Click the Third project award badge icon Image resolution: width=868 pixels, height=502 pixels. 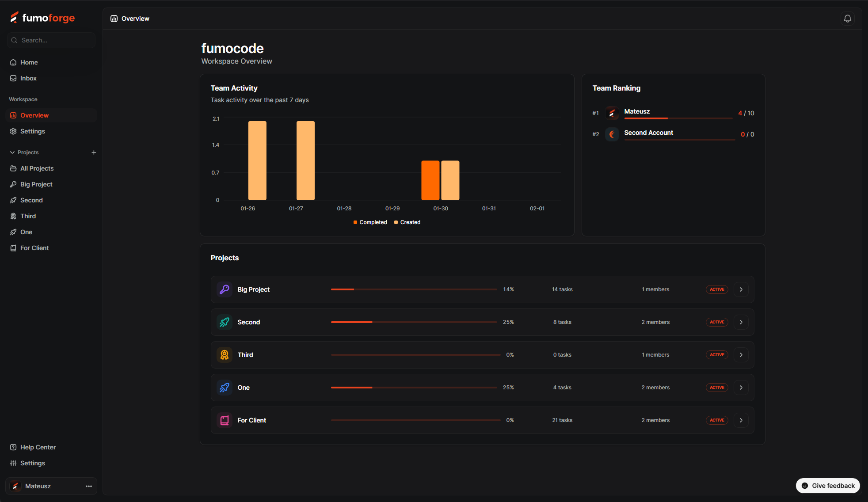(225, 355)
